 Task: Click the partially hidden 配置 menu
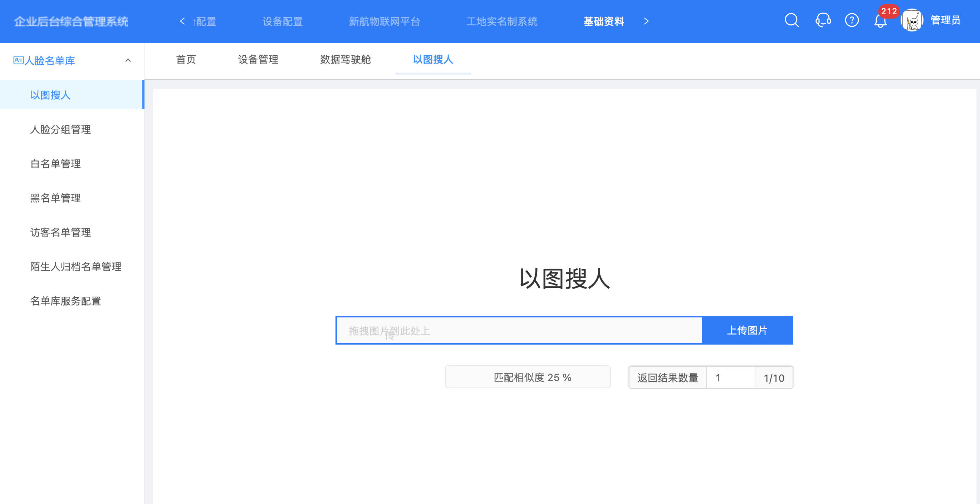point(205,21)
